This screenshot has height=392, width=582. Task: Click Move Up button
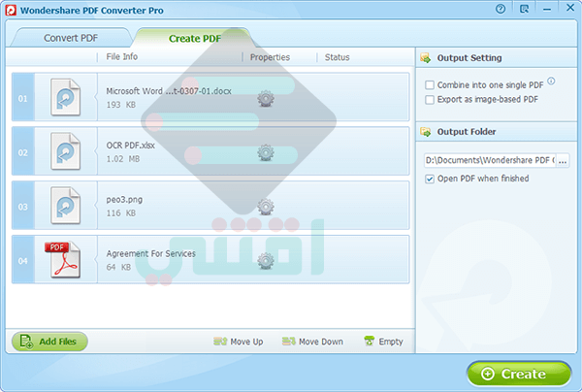click(239, 342)
